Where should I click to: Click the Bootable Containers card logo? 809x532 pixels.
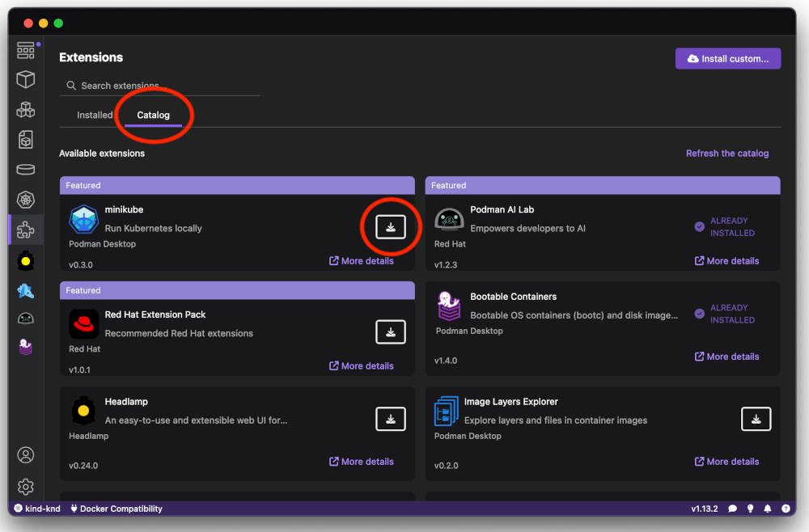[x=448, y=306]
